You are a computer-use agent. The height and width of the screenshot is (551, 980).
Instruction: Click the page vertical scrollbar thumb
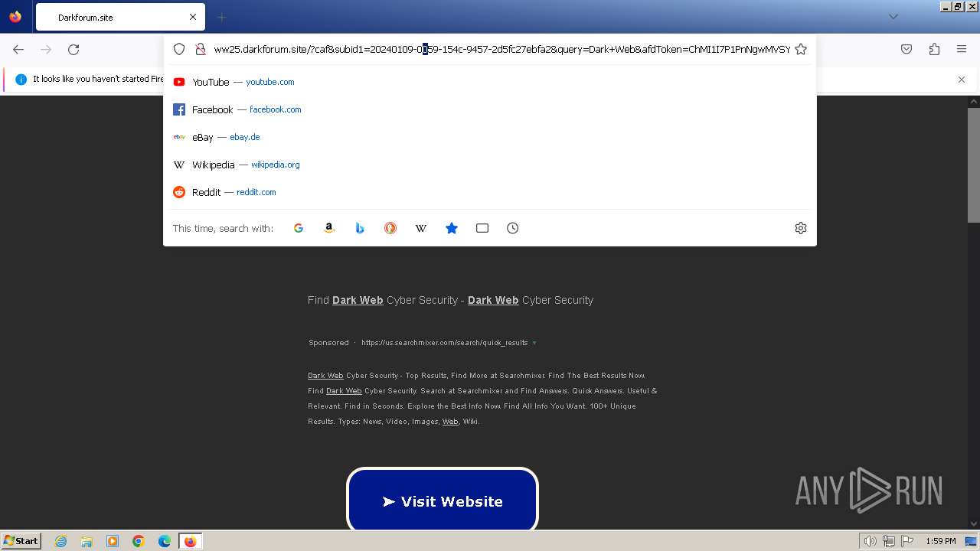click(x=973, y=165)
